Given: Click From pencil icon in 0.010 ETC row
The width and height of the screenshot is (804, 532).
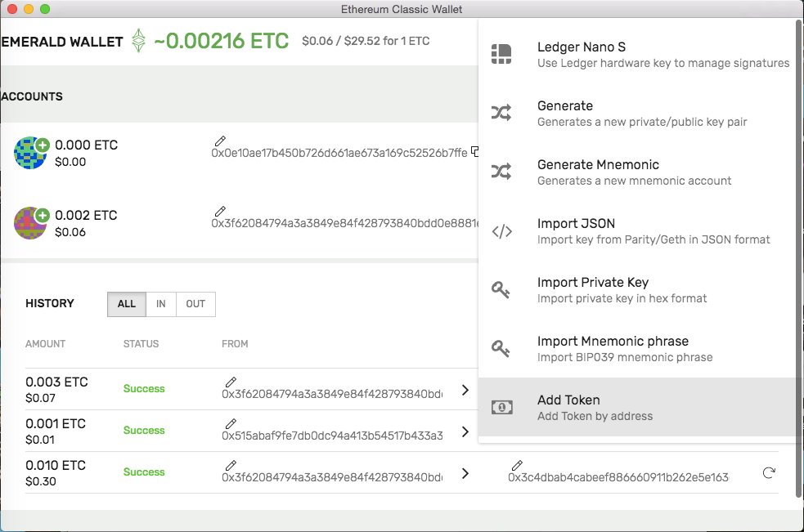Looking at the screenshot, I should tap(231, 465).
